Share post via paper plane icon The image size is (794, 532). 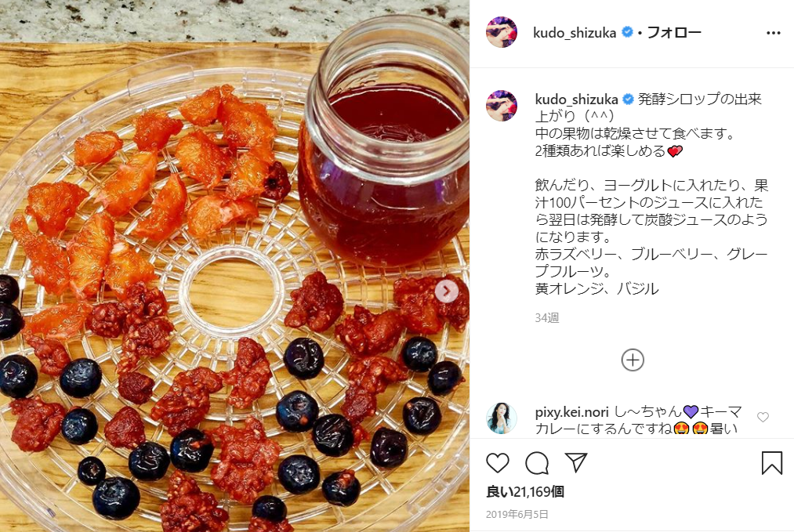pyautogui.click(x=576, y=462)
